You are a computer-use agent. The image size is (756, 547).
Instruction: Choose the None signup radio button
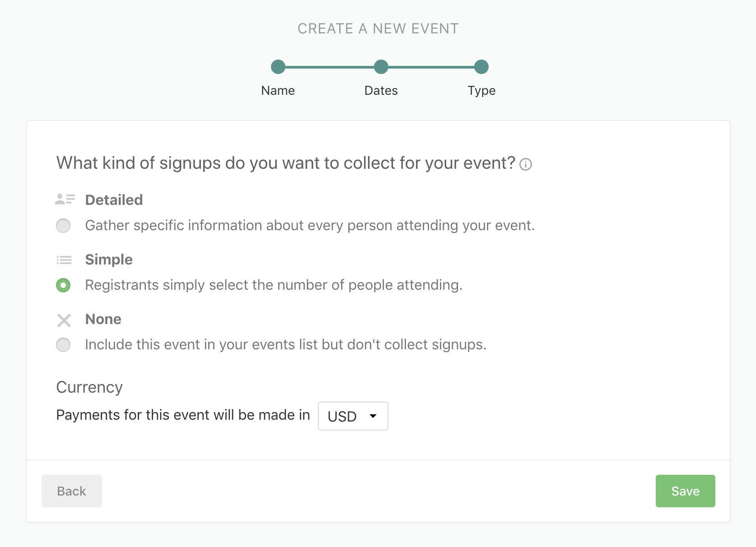[x=63, y=345]
